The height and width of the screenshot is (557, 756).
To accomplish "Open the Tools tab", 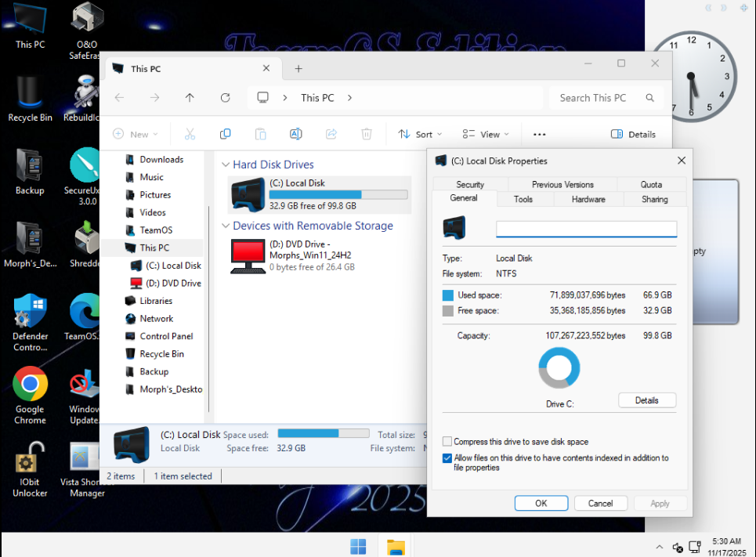I will [523, 199].
